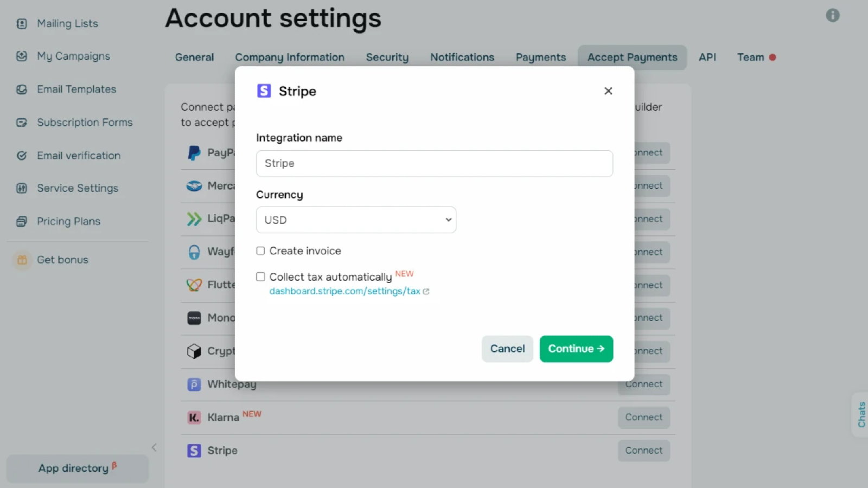The image size is (868, 488).
Task: Tick Collect tax automatically checkbox
Action: pyautogui.click(x=260, y=277)
